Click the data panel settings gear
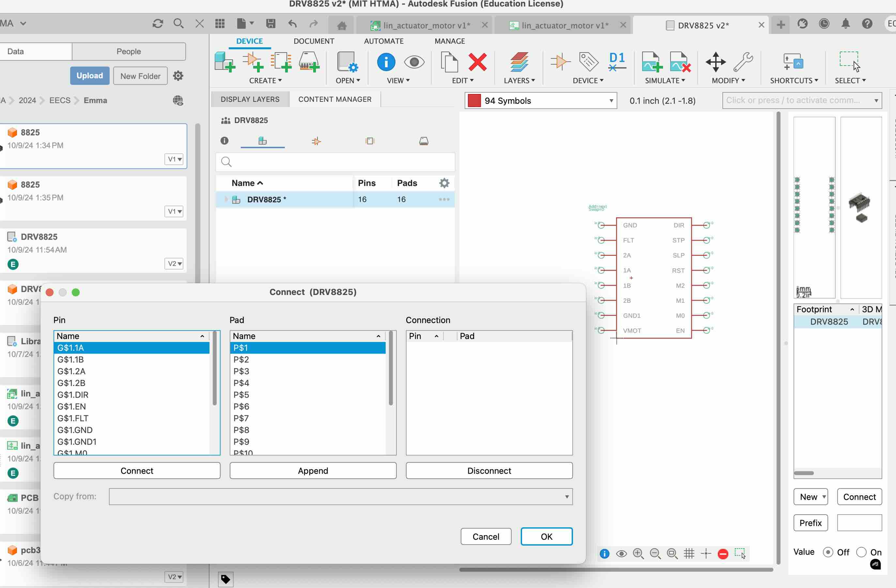 [178, 76]
